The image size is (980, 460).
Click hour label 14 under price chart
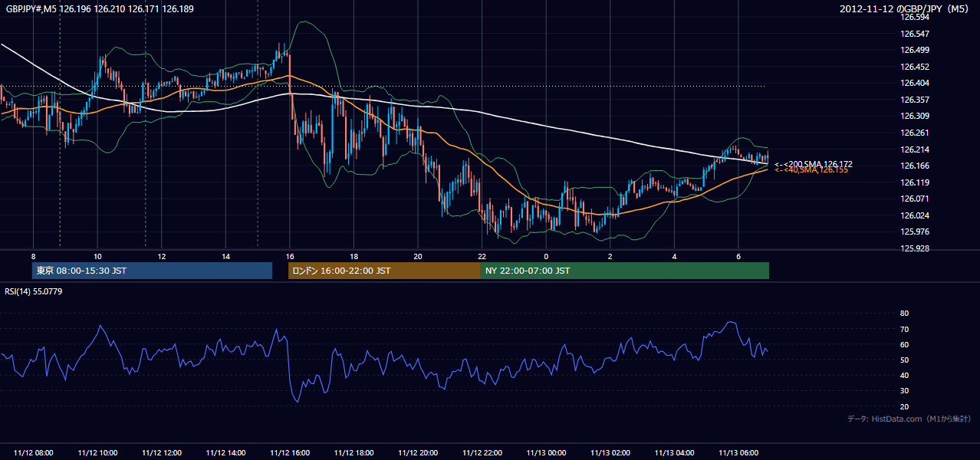[225, 256]
